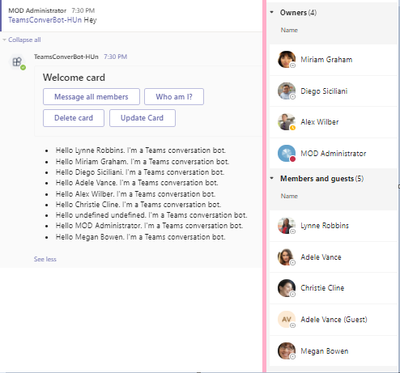
Task: Click the TeamsConverBot-HUn bot avatar icon
Action: (18, 62)
